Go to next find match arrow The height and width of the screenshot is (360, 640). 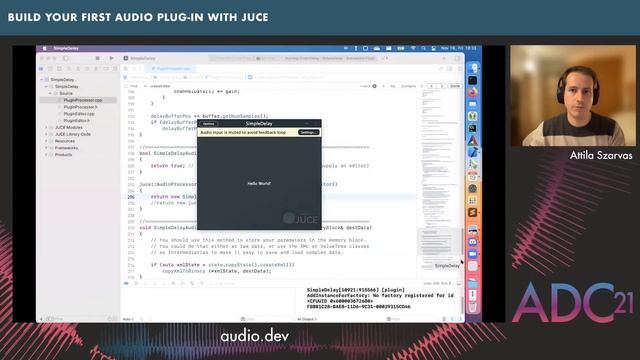click(x=442, y=86)
